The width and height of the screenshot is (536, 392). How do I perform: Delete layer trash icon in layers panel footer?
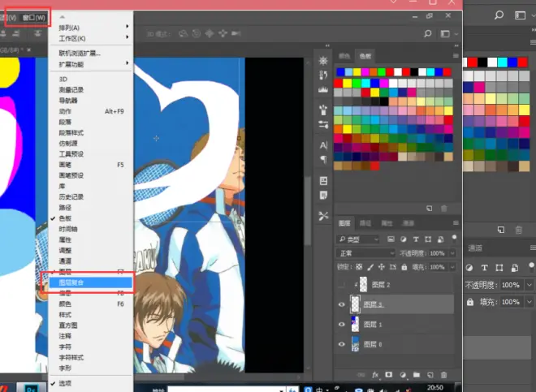point(443,375)
